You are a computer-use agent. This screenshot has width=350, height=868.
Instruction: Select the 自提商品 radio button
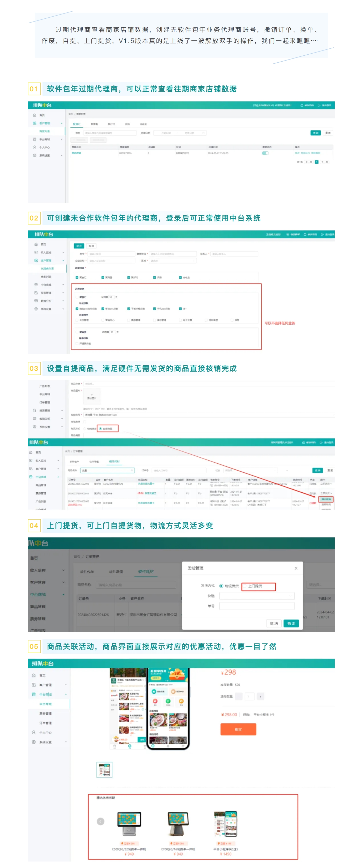point(101,429)
